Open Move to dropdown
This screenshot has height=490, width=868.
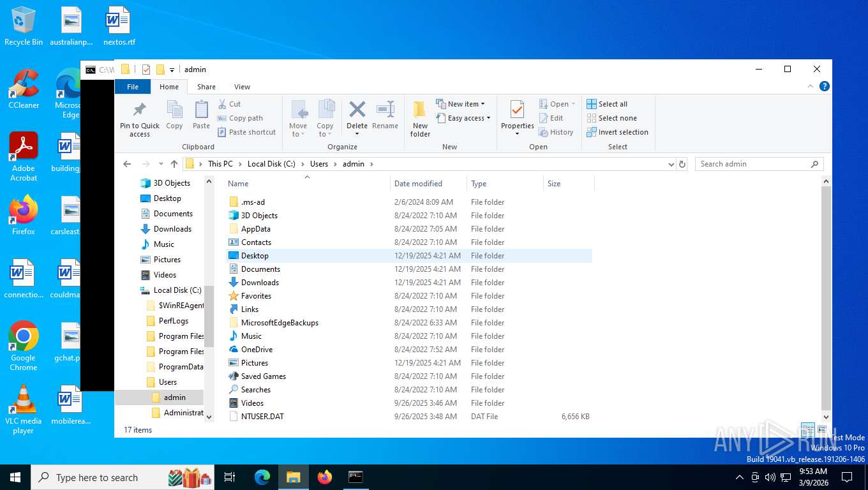298,119
